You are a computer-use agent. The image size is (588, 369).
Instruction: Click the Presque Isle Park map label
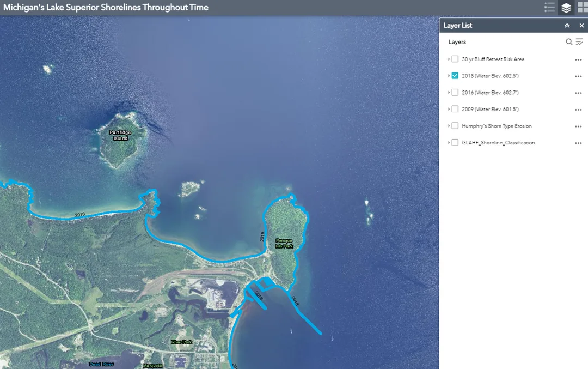point(284,243)
